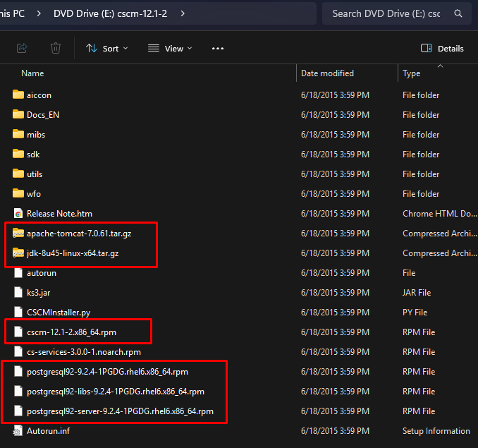Toggle the Details pane button
Viewport: 478px width, 448px height.
(x=442, y=49)
